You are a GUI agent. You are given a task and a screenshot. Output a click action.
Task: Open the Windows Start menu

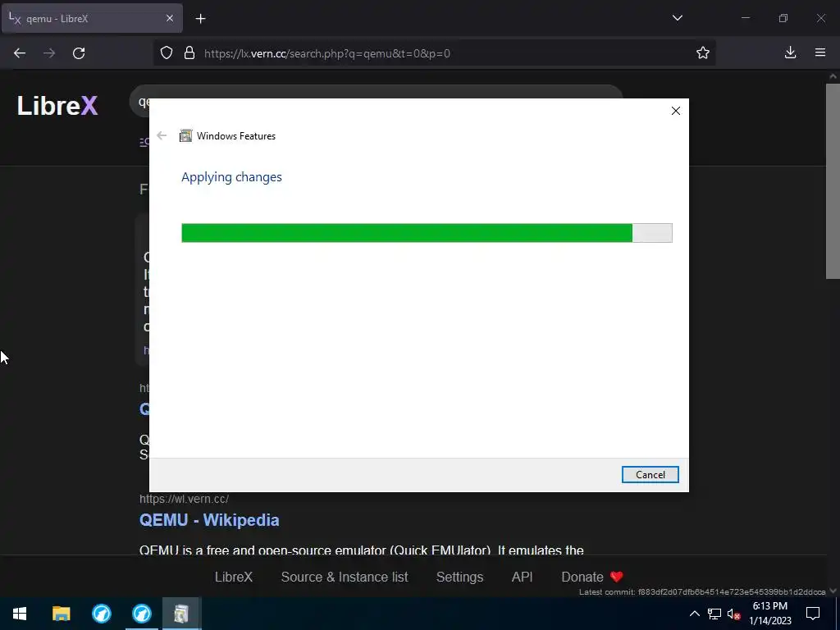[x=20, y=614]
